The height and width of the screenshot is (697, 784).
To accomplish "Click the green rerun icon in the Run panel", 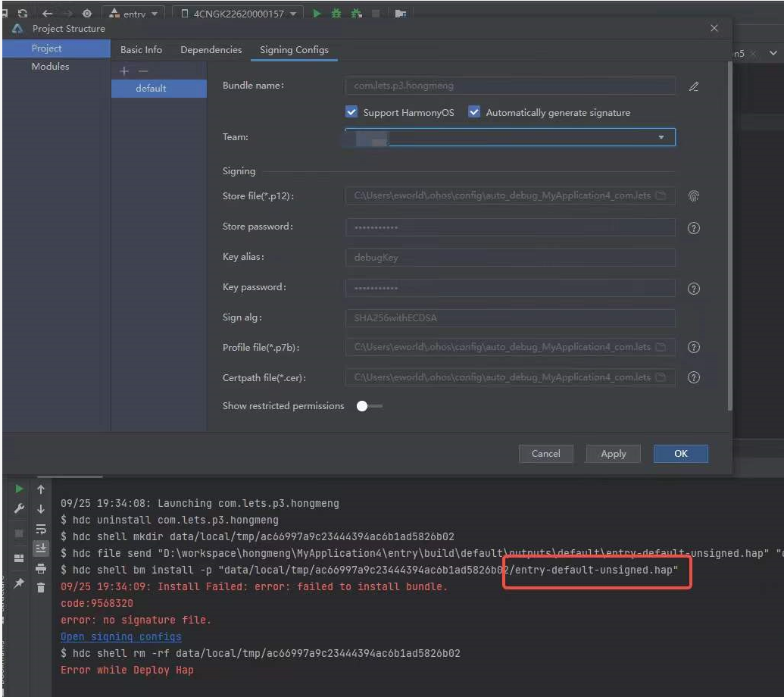I will [19, 489].
